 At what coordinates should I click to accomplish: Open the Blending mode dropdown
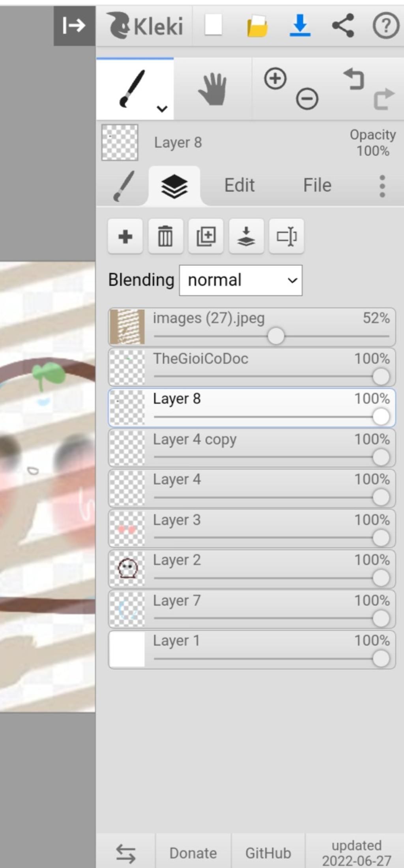coord(241,280)
